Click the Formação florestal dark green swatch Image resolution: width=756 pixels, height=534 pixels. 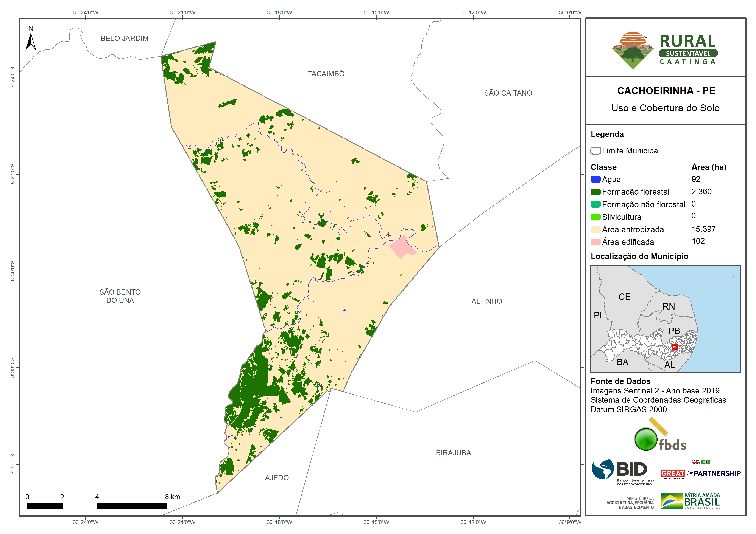(x=595, y=192)
